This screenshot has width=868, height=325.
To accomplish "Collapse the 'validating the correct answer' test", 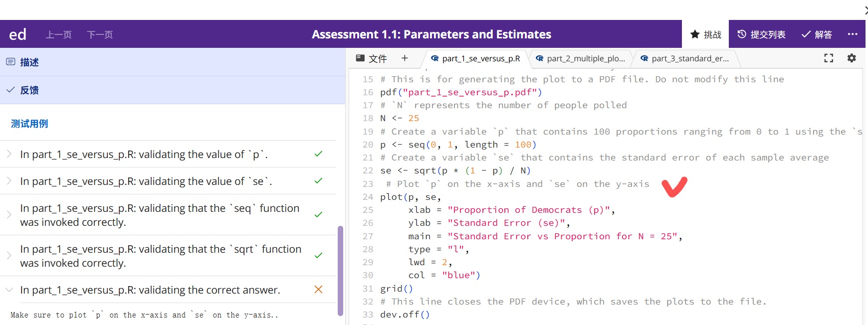I will coord(168,290).
